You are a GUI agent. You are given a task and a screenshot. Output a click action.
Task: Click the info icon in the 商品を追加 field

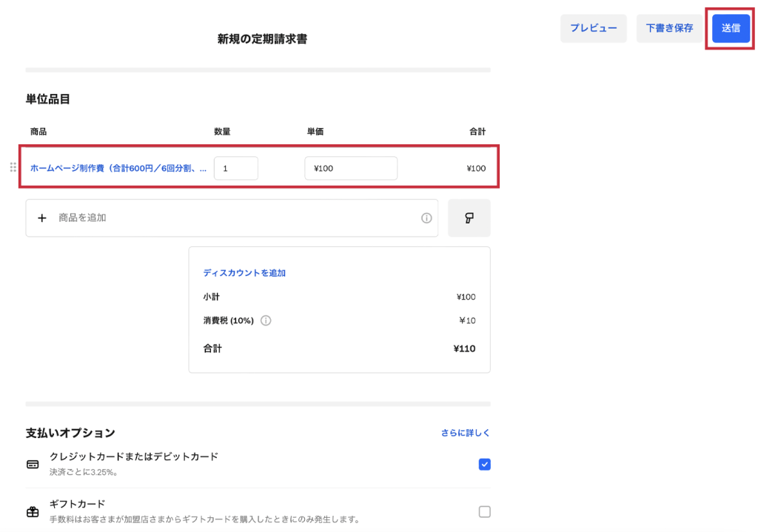[x=426, y=218]
